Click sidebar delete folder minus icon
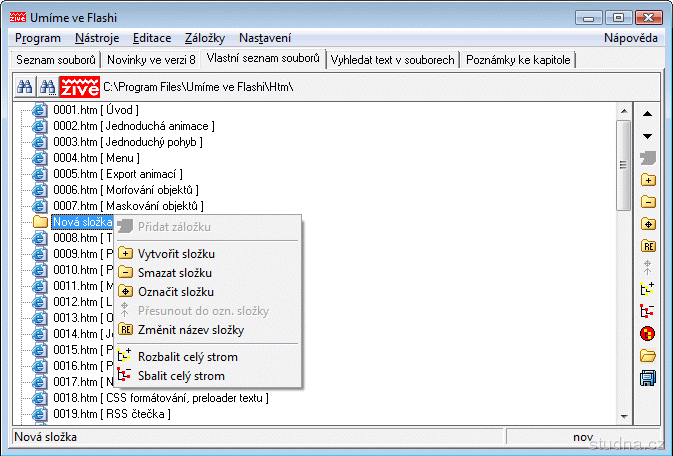 [648, 202]
